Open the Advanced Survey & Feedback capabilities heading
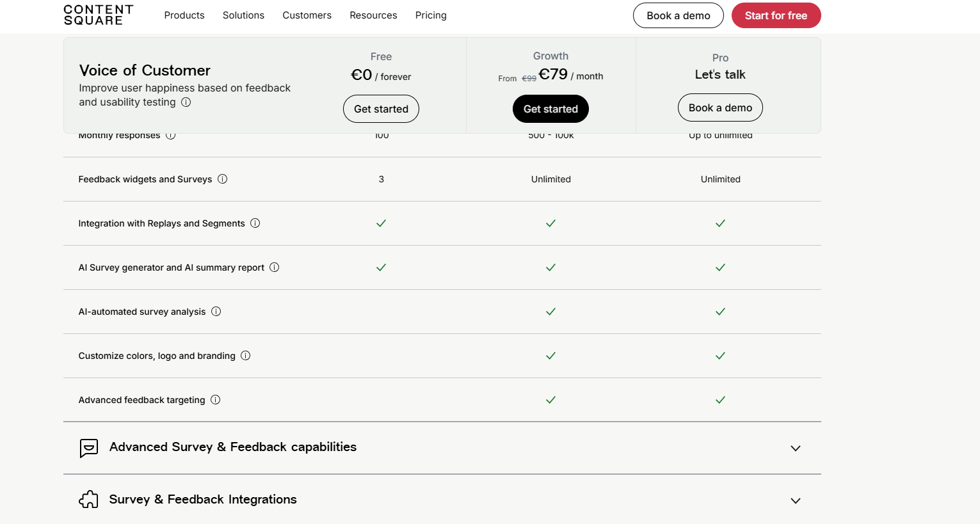Image resolution: width=980 pixels, height=524 pixels. pos(233,447)
